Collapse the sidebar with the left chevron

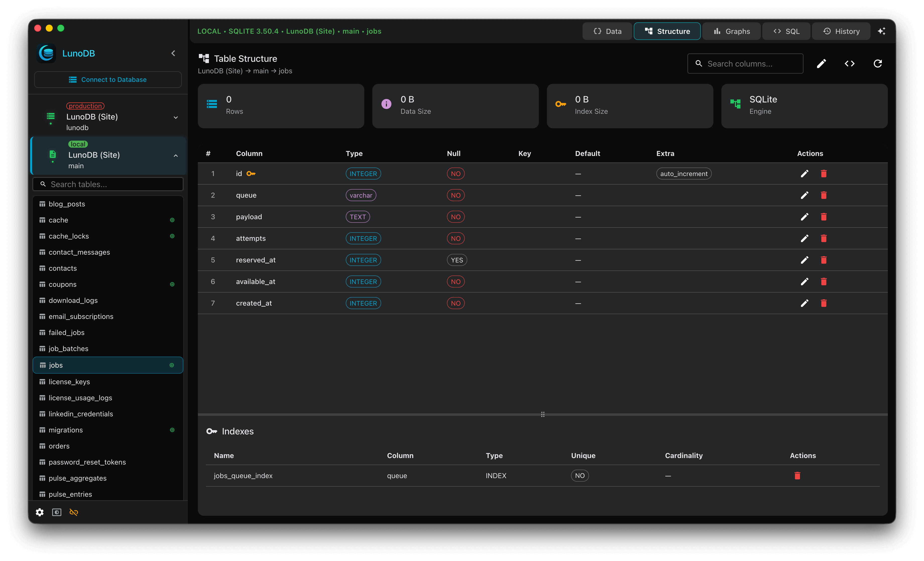pyautogui.click(x=173, y=53)
